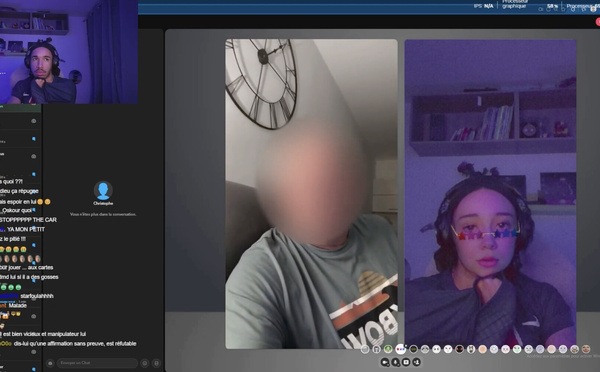Image resolution: width=600 pixels, height=372 pixels.
Task: Mute the microphone in call controls
Action: pos(396,362)
